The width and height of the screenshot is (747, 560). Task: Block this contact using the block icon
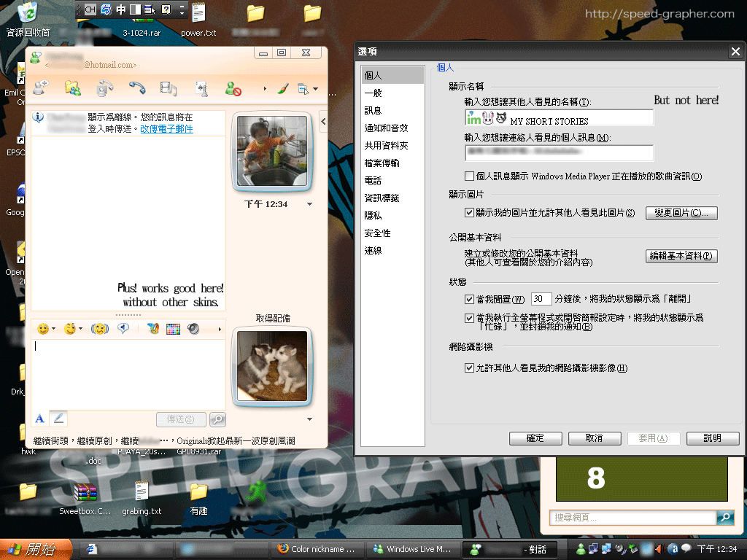pyautogui.click(x=233, y=88)
